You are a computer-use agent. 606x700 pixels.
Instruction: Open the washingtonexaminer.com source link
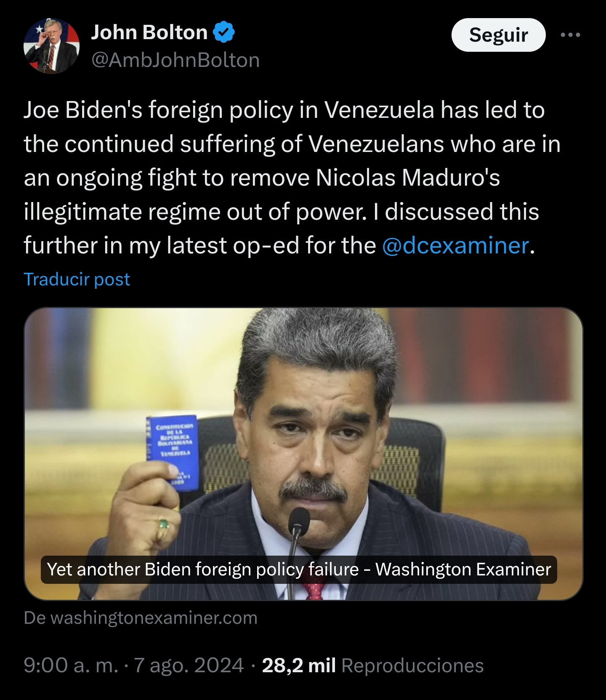coord(141,618)
